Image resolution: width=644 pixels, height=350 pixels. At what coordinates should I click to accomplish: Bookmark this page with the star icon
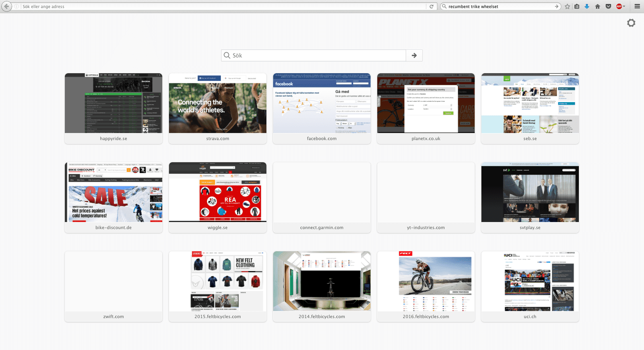(x=568, y=6)
